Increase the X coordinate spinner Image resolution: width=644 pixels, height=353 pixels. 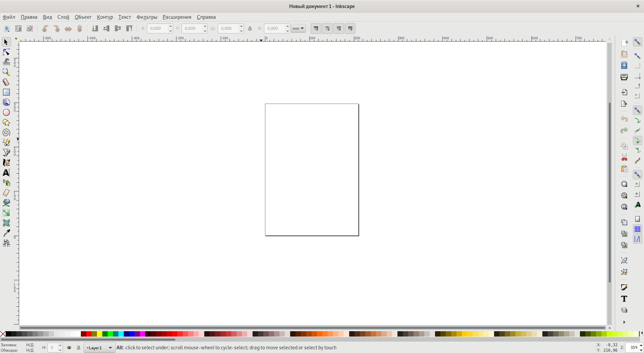pos(170,26)
